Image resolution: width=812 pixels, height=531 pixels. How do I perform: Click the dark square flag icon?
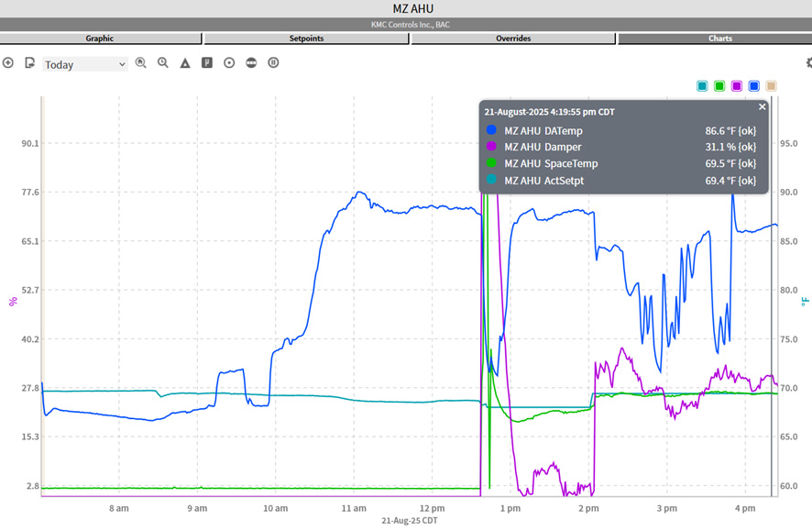point(207,63)
